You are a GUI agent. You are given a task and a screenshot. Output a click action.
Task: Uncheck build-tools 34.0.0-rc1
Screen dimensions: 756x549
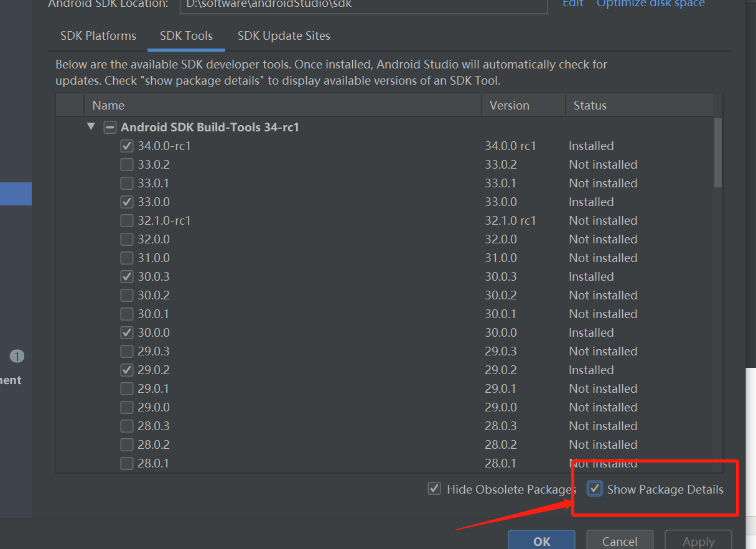127,146
